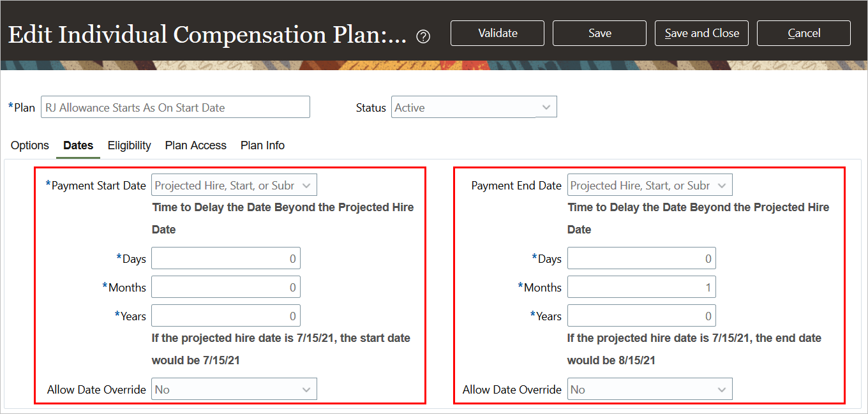
Task: Click the end date Years field
Action: pyautogui.click(x=641, y=316)
